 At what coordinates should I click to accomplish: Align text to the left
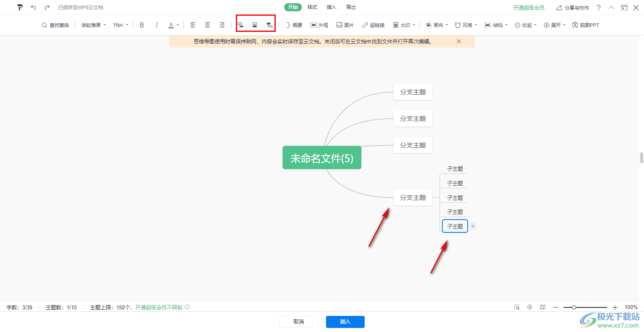click(193, 25)
